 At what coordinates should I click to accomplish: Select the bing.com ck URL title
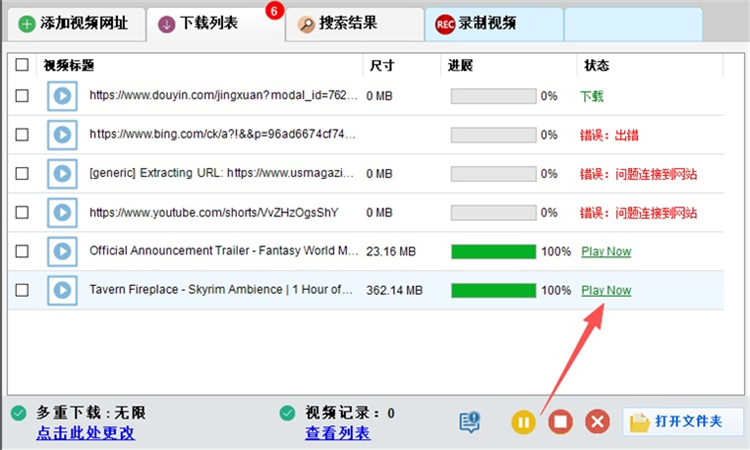tap(222, 134)
